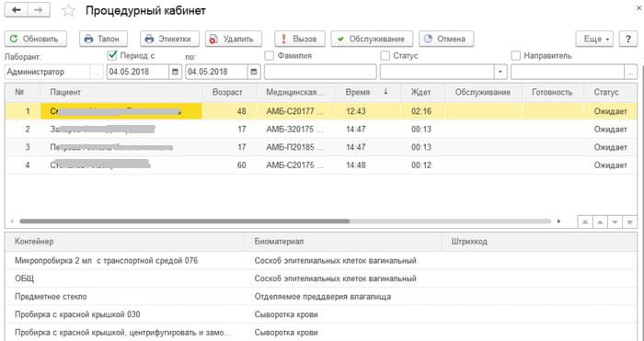Open Направитель selection ellipsis button
This screenshot has height=341, width=644.
pos(630,72)
